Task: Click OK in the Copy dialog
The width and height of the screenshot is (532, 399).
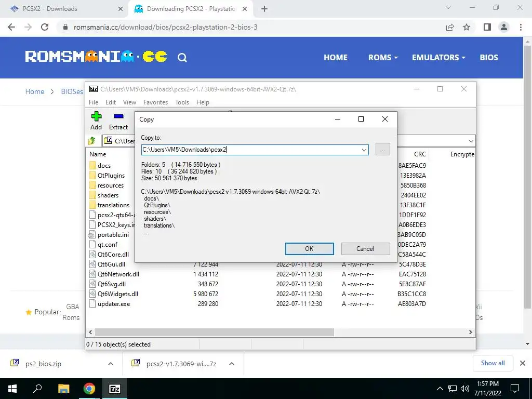Action: pos(310,249)
